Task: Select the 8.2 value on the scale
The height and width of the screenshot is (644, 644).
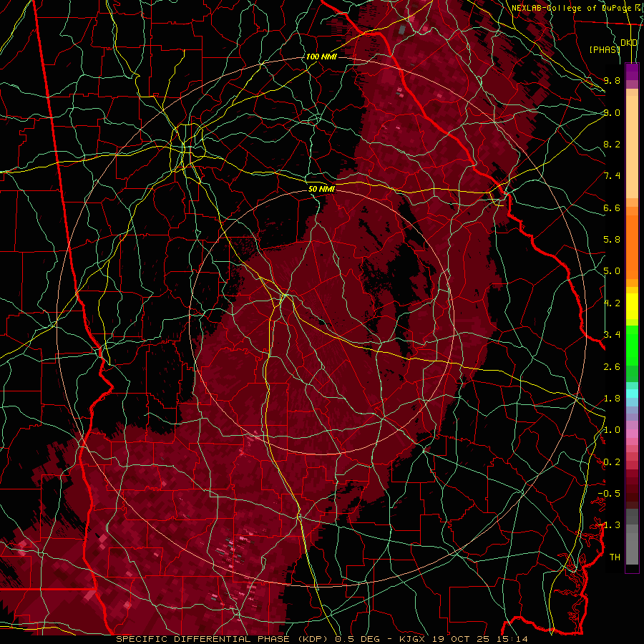Action: coord(612,144)
